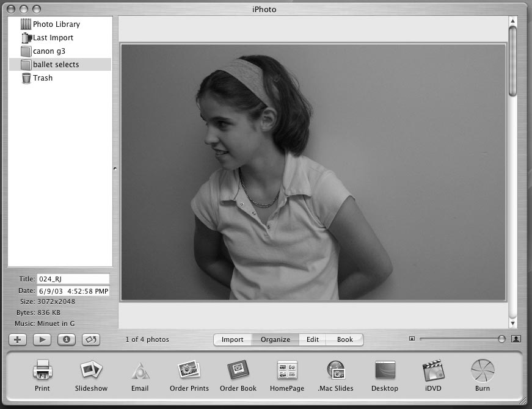The width and height of the screenshot is (532, 409).
Task: Select the ballet selects album
Action: coord(60,65)
